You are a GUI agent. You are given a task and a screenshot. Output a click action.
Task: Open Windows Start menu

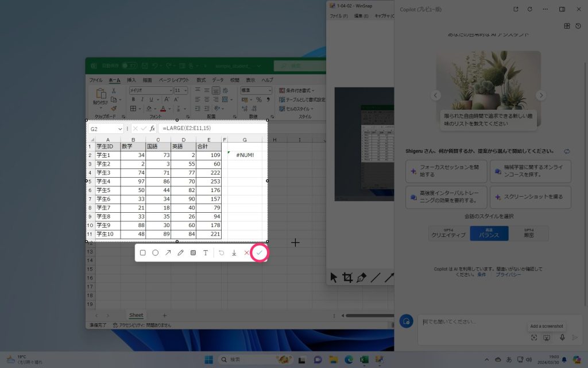click(x=209, y=359)
